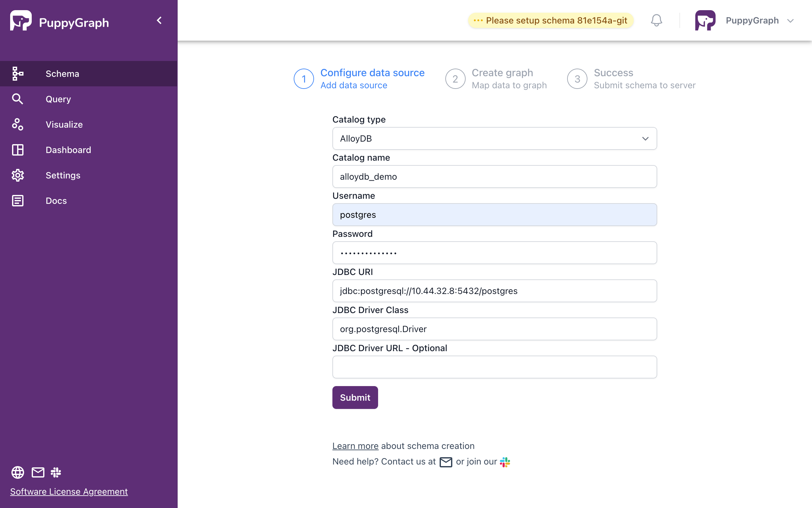Open the Schema menu item
812x508 pixels.
88,74
